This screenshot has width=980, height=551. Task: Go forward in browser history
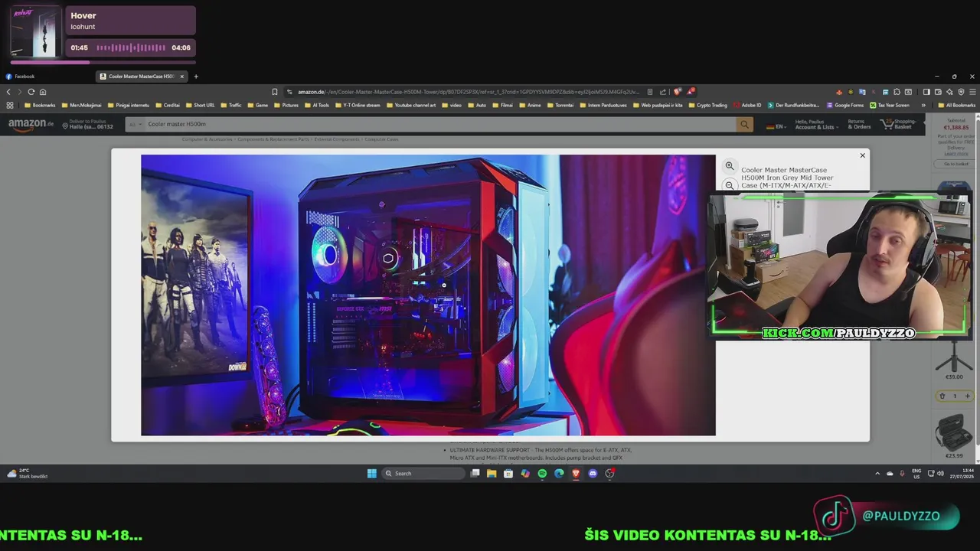pyautogui.click(x=20, y=92)
